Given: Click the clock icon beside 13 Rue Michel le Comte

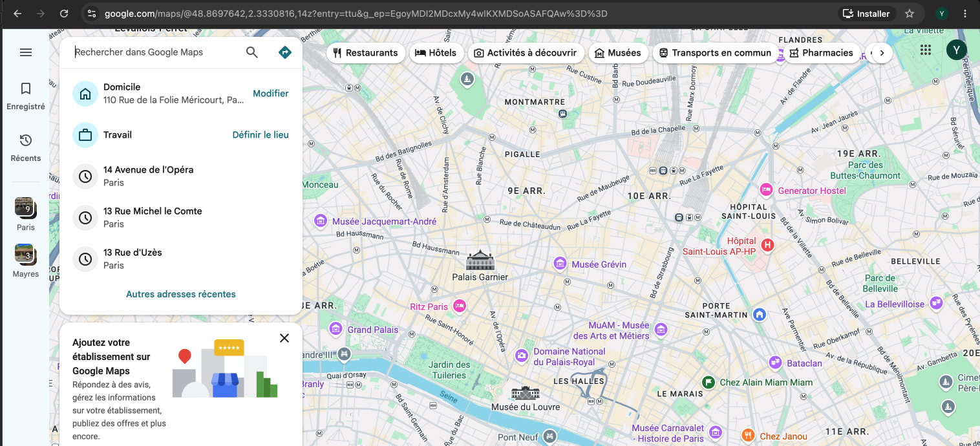Looking at the screenshot, I should tap(85, 218).
